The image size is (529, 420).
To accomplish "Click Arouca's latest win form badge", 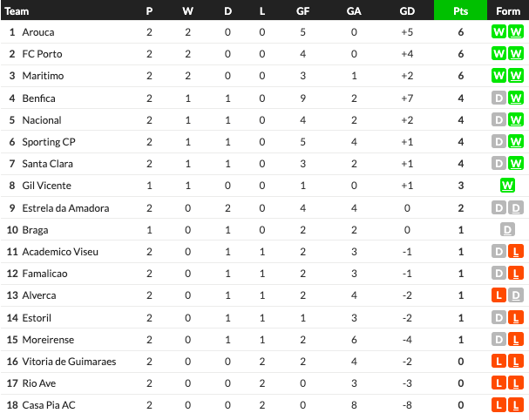I will [x=516, y=32].
